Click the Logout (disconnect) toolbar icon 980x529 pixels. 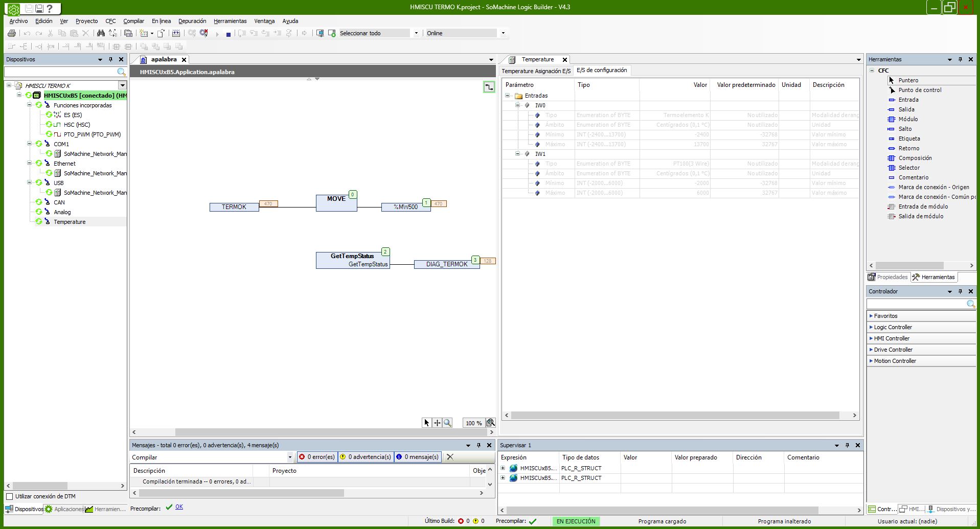point(204,33)
